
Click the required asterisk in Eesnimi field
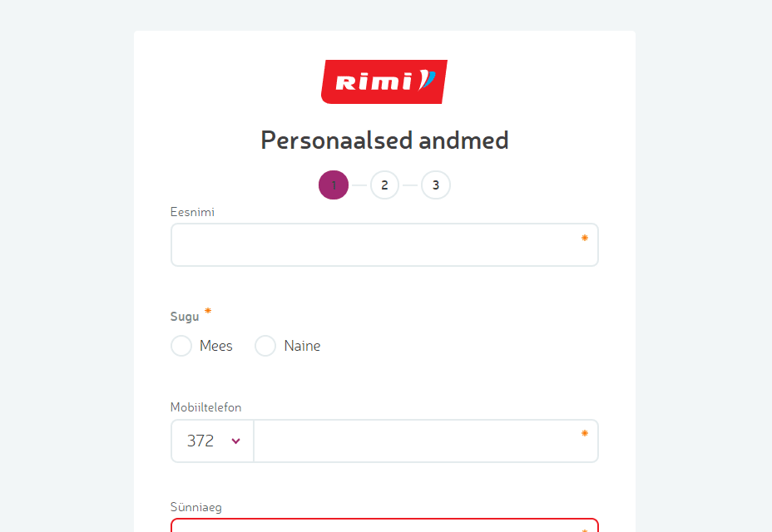(585, 239)
